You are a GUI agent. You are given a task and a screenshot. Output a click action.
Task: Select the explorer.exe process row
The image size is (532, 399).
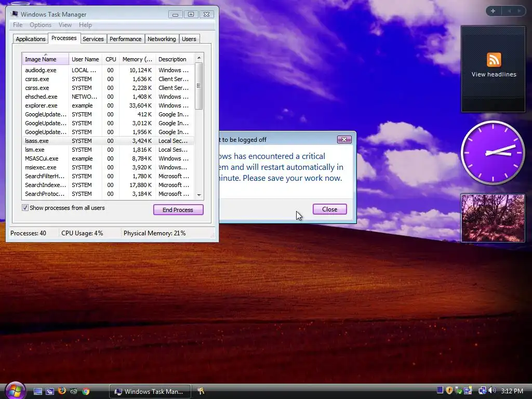[108, 105]
